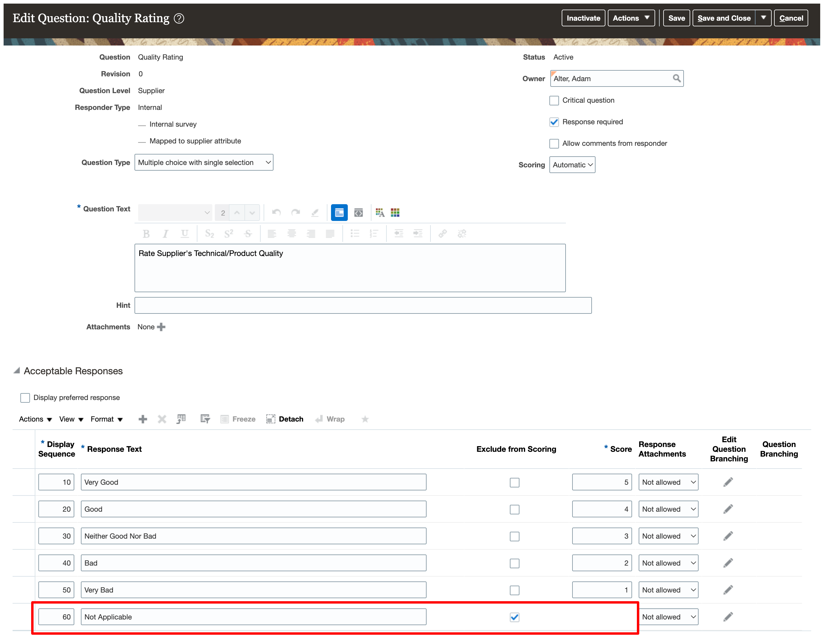The image size is (822, 644).
Task: Click the help icon beside Quality Rating title
Action: pos(179,18)
